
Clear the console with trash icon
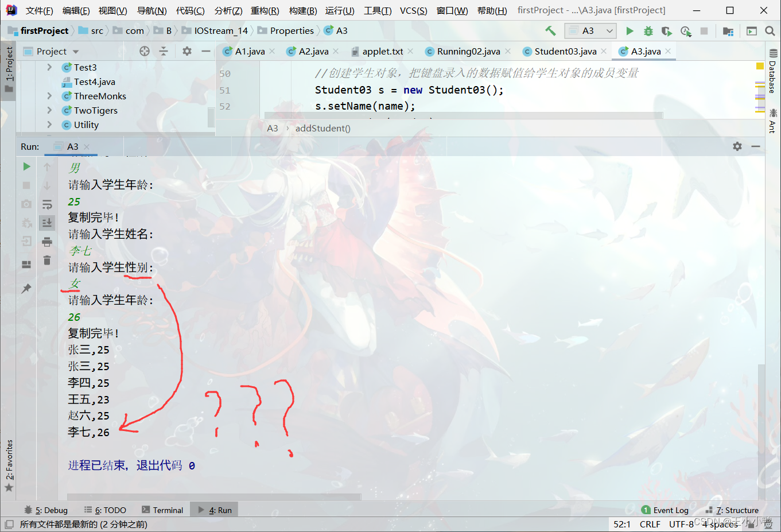click(47, 261)
